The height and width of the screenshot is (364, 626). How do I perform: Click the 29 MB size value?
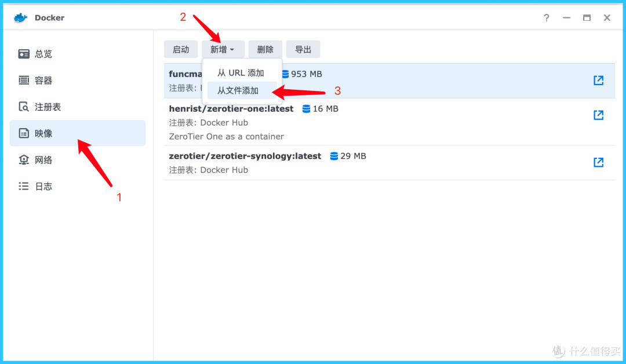[354, 156]
